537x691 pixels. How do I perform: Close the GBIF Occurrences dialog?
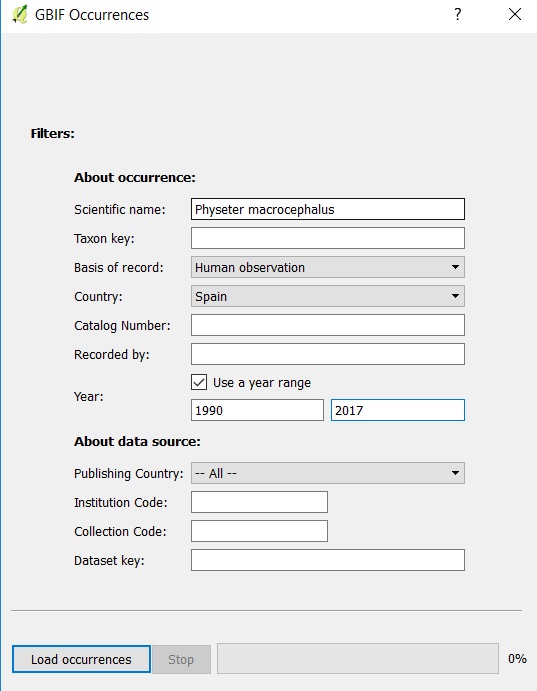pos(515,14)
